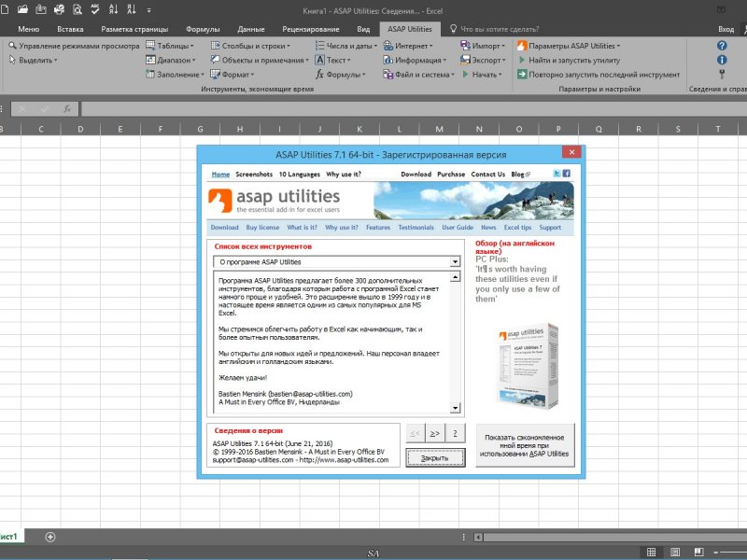Open Параметры ASAP Utilities menu
The width and height of the screenshot is (747, 560).
point(569,46)
